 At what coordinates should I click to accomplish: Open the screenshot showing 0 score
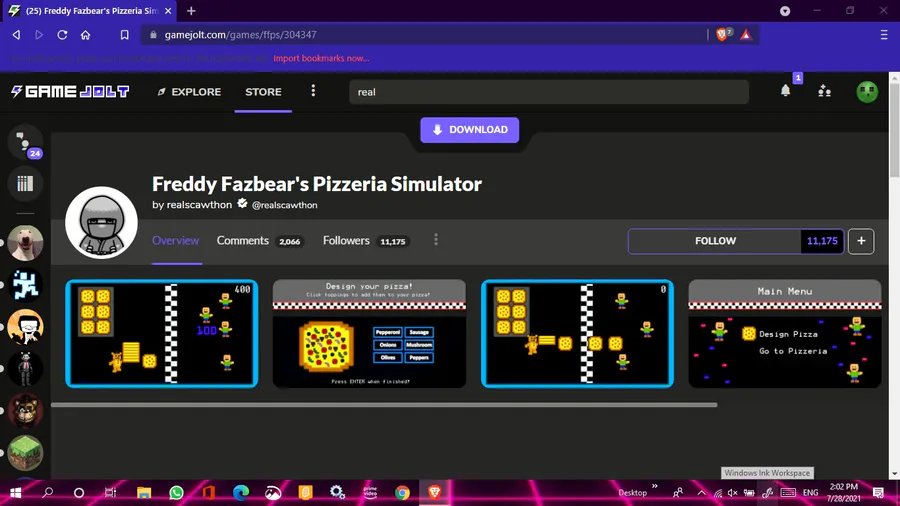pos(577,333)
